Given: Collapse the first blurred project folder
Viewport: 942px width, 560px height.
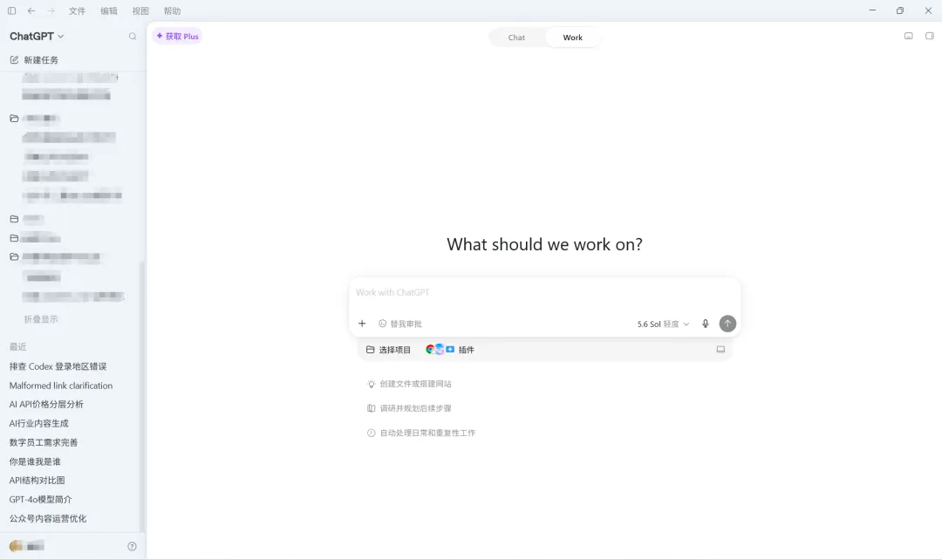Looking at the screenshot, I should coord(15,119).
